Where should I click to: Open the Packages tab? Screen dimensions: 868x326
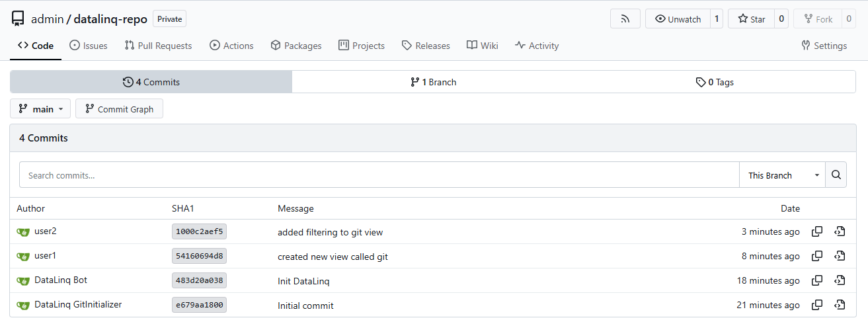[296, 46]
